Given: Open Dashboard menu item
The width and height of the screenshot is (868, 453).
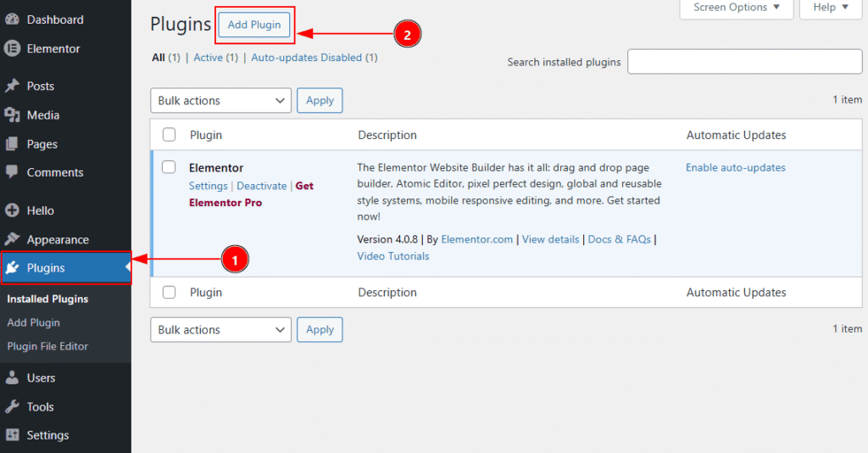Looking at the screenshot, I should point(55,20).
